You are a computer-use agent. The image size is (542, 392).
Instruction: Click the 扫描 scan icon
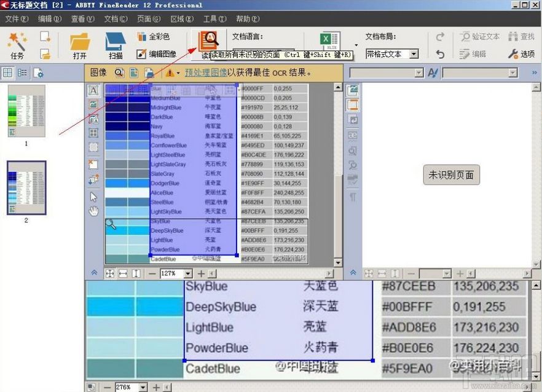click(114, 44)
